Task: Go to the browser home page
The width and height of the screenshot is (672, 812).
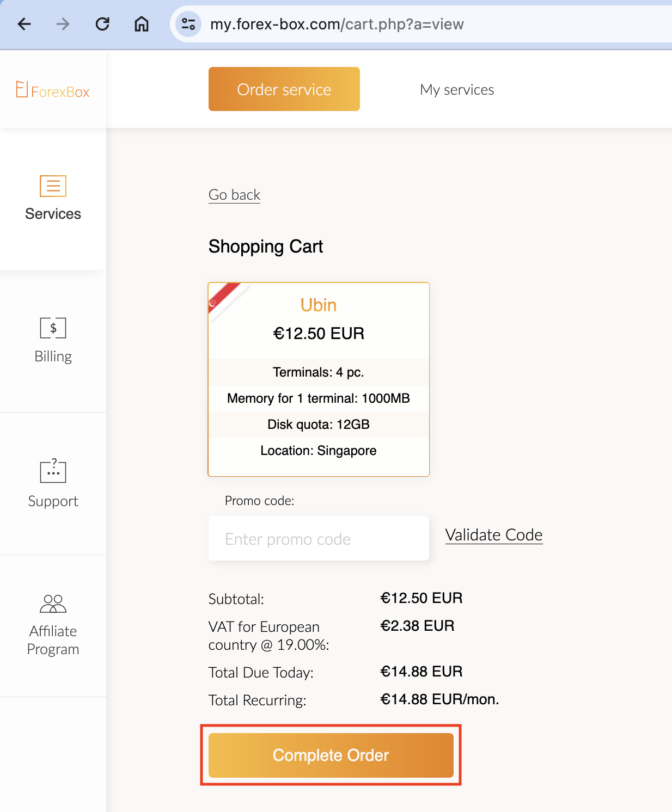Action: click(142, 24)
